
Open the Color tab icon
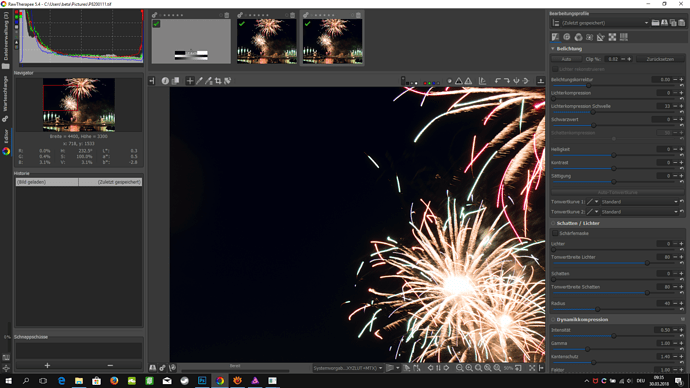(x=578, y=37)
